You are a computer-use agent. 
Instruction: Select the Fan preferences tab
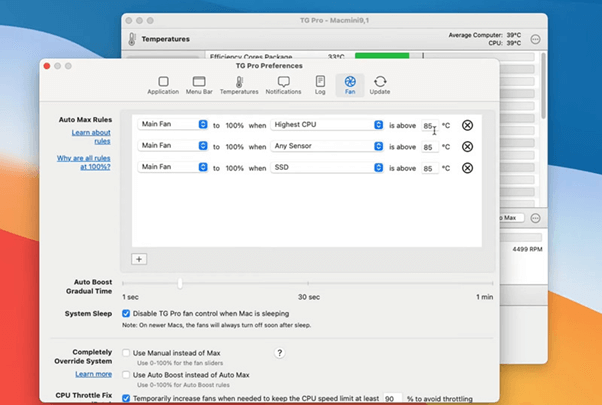pyautogui.click(x=350, y=85)
